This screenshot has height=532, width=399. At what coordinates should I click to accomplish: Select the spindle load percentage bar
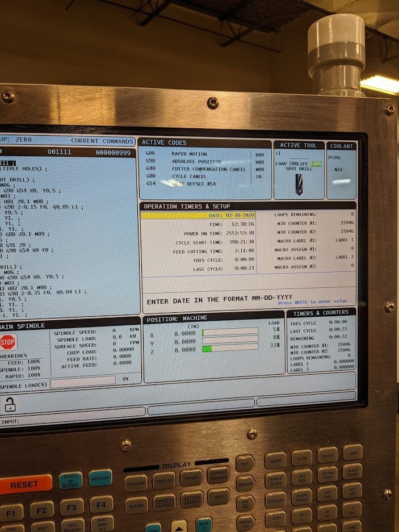click(x=83, y=382)
